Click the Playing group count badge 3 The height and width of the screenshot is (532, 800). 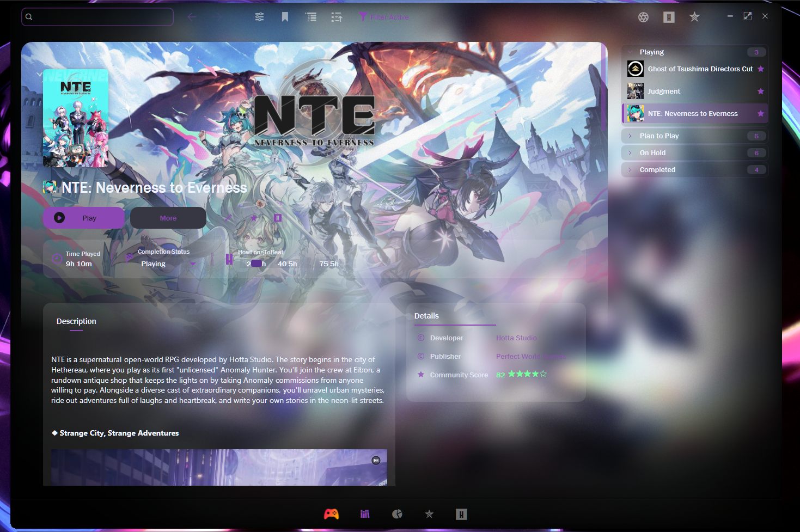click(756, 52)
